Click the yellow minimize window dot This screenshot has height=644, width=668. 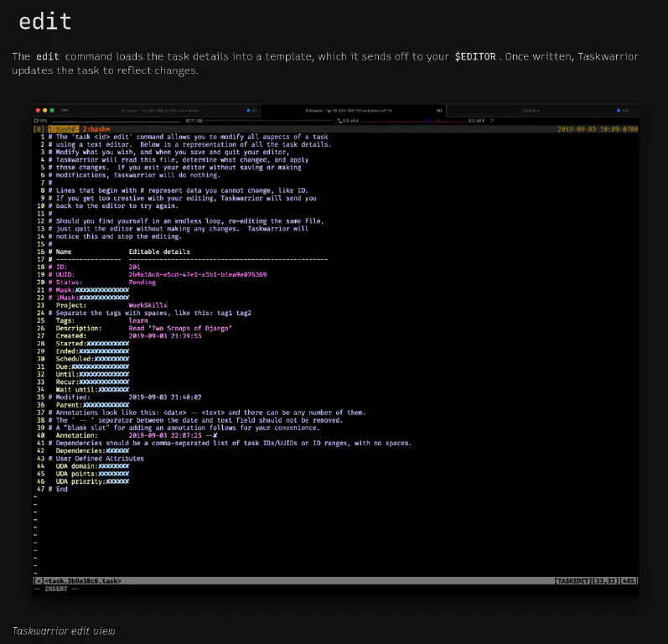click(44, 111)
